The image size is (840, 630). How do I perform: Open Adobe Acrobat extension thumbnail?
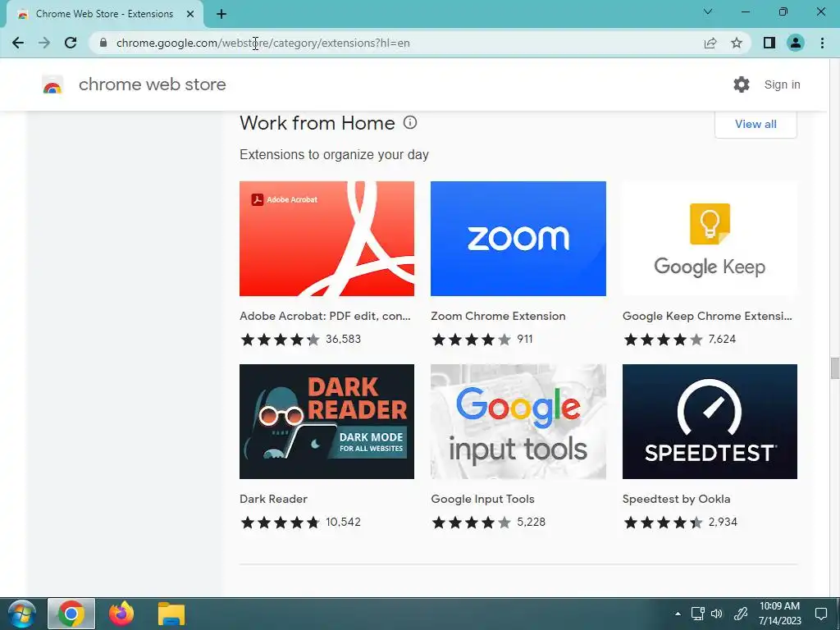tap(326, 239)
